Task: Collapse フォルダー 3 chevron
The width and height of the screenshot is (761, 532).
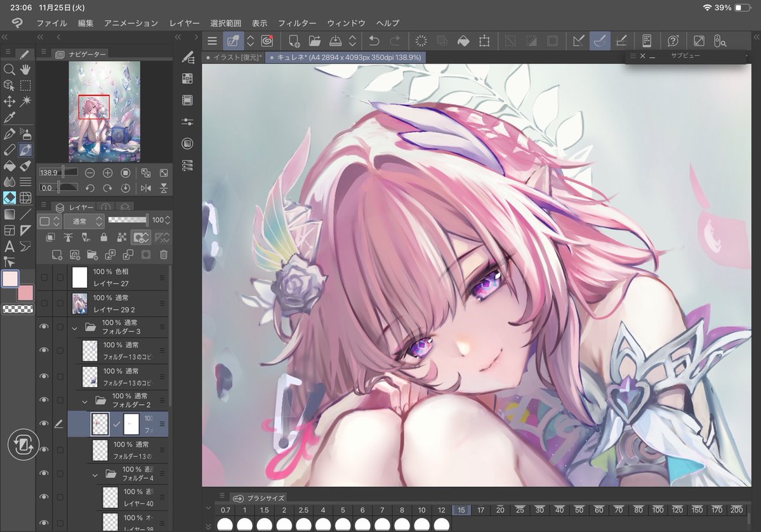Action: coord(75,329)
